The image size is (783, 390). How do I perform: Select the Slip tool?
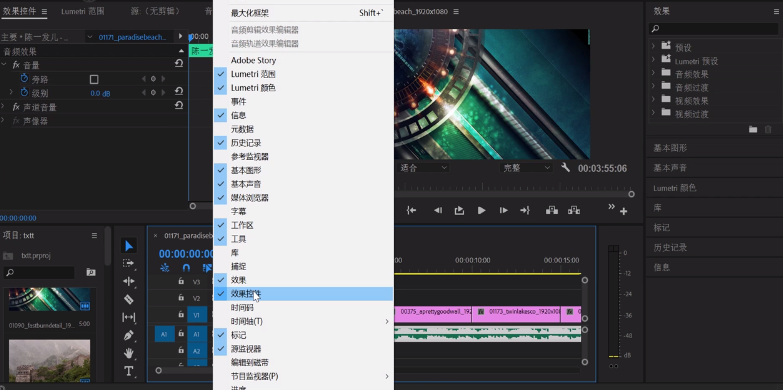click(x=129, y=317)
